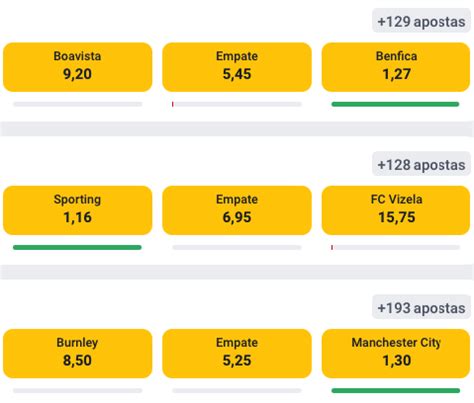474x403 pixels.
Task: Click green trend bar under Sporting
Action: click(77, 247)
